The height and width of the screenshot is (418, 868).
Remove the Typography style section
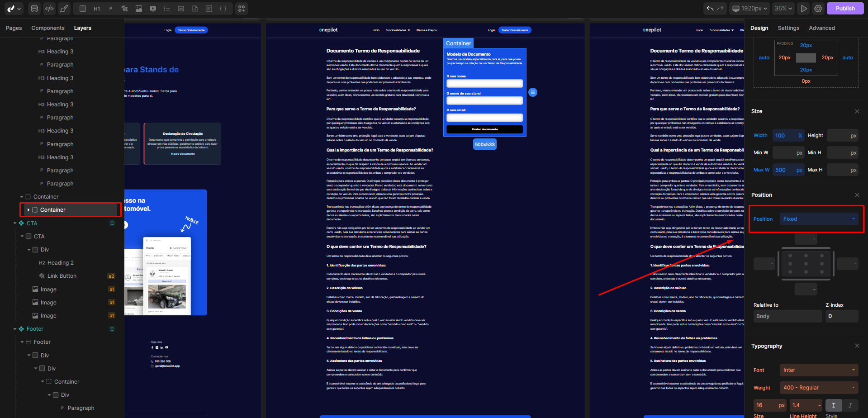pos(857,346)
